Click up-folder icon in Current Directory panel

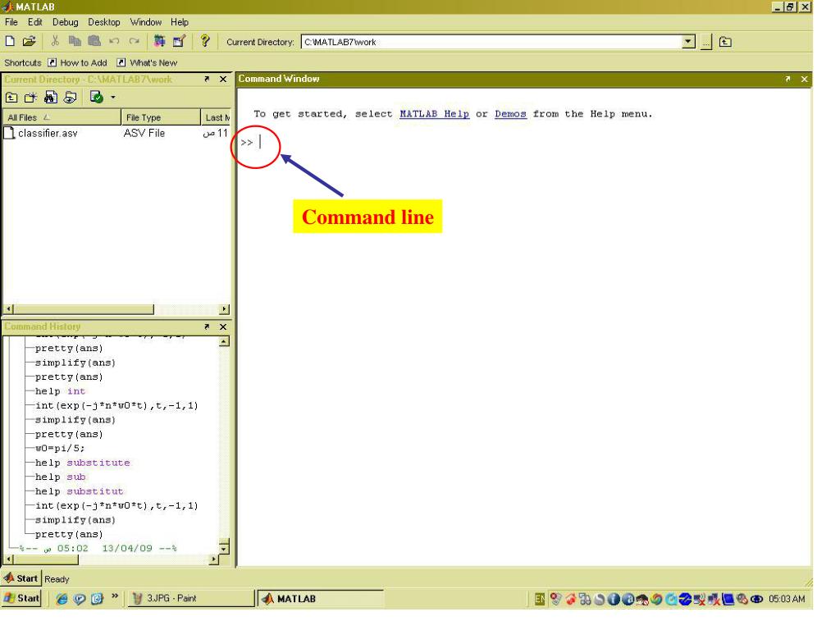pyautogui.click(x=11, y=98)
